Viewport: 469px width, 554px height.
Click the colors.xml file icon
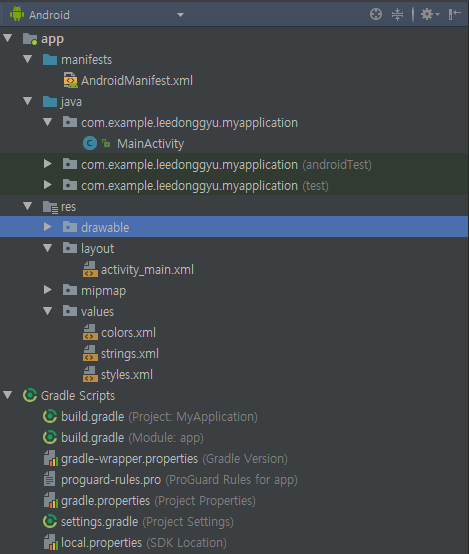pos(90,332)
